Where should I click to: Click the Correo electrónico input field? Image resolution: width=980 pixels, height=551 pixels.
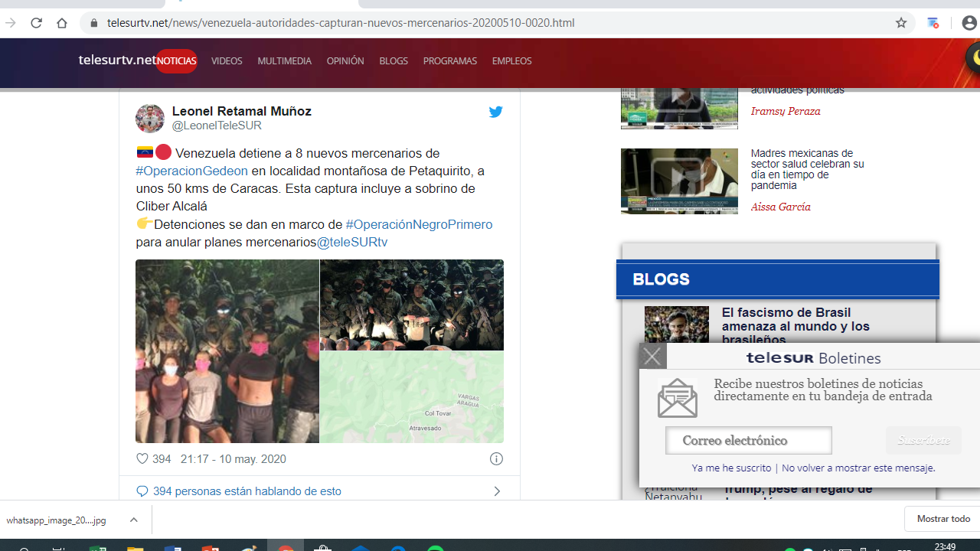749,441
